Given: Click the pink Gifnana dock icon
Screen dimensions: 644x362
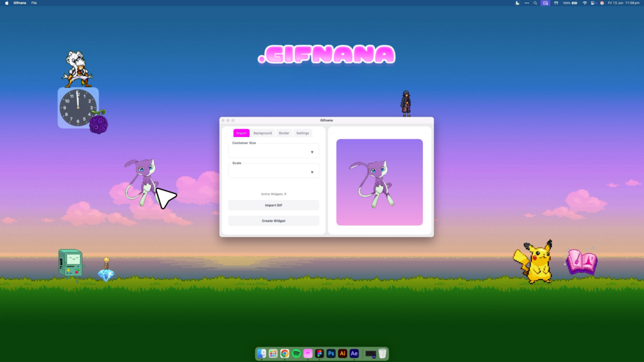Looking at the screenshot, I should pos(308,354).
